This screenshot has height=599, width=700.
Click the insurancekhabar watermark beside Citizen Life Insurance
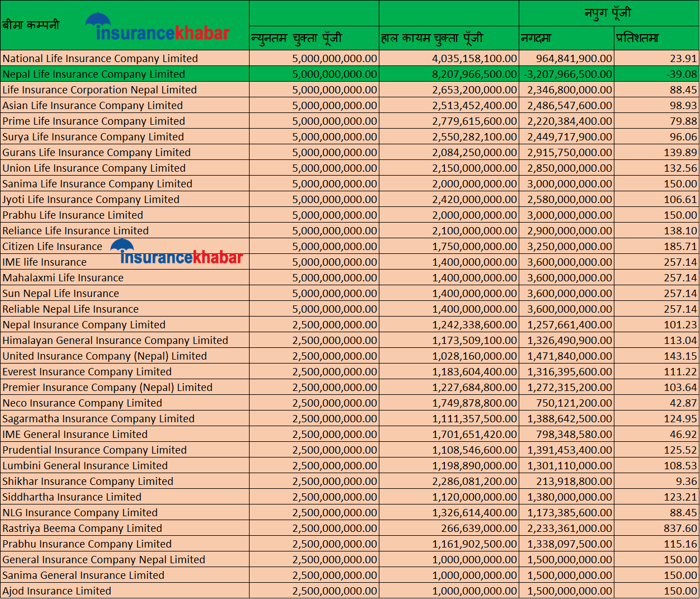pos(178,253)
